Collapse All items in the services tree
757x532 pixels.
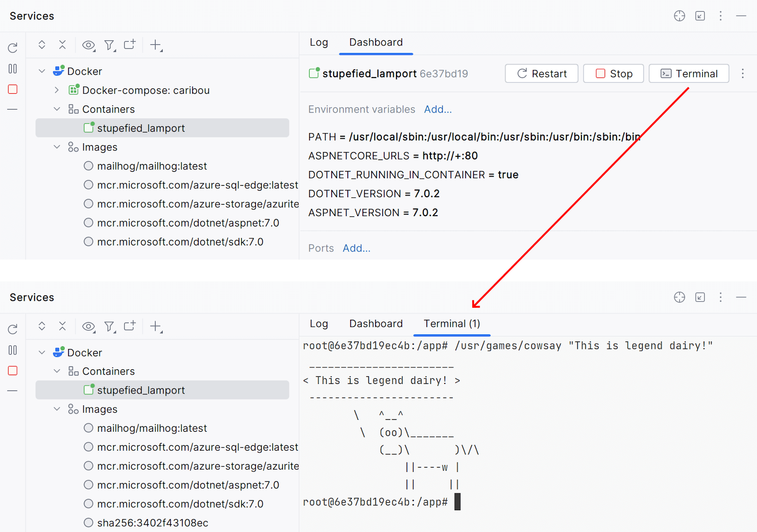62,44
